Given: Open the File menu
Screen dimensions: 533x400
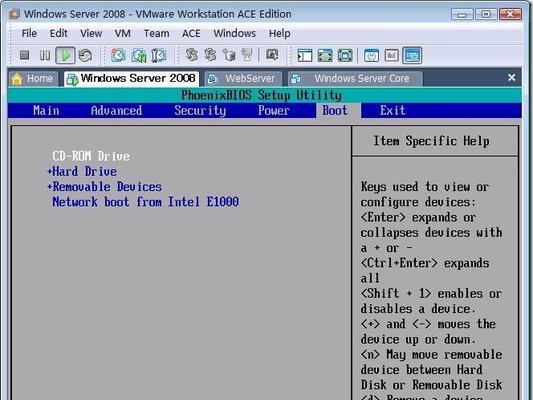Looking at the screenshot, I should tap(29, 33).
